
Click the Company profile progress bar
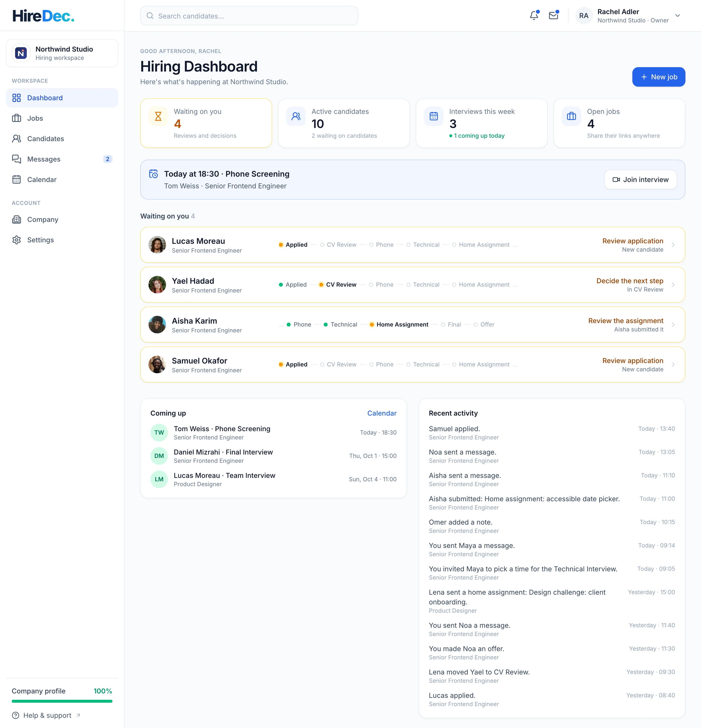pos(62,701)
